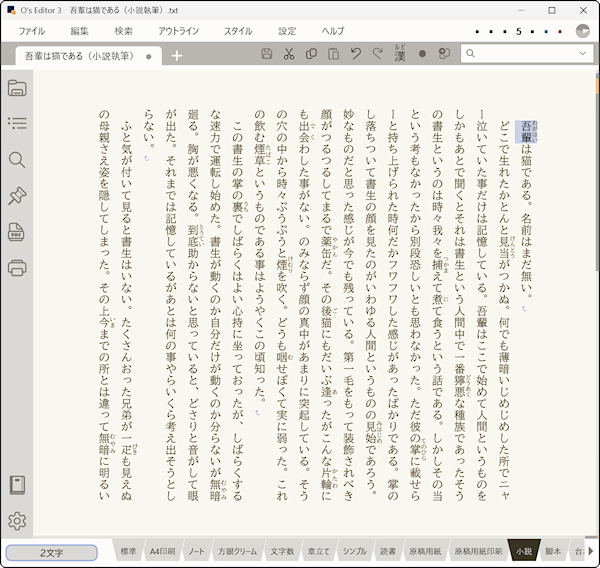
Task: Open the print icon in sidebar
Action: (17, 267)
